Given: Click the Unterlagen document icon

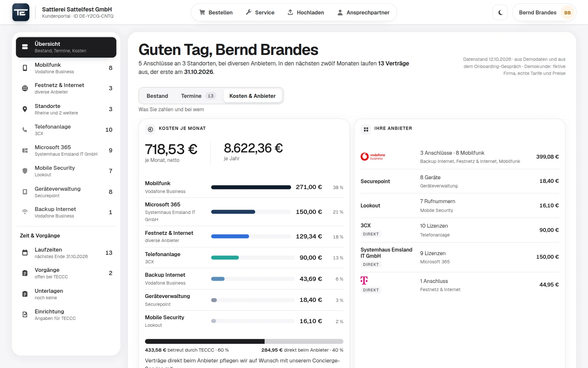Looking at the screenshot, I should [25, 294].
